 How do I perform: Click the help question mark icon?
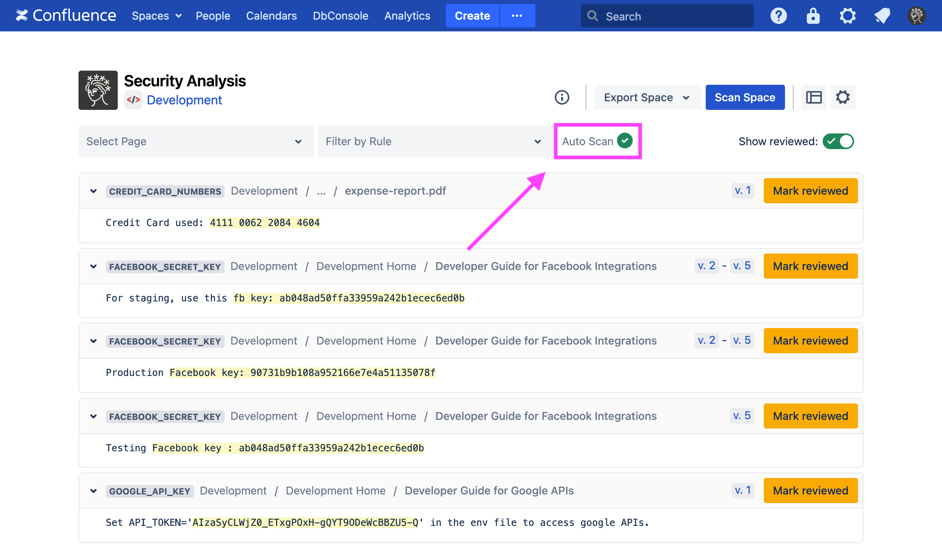click(778, 16)
